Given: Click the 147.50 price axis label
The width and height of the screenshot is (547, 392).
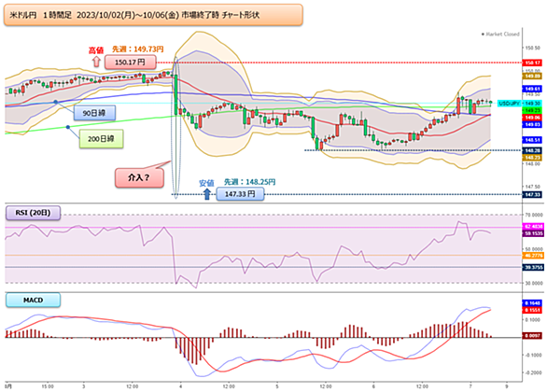Looking at the screenshot, I should pyautogui.click(x=532, y=187).
